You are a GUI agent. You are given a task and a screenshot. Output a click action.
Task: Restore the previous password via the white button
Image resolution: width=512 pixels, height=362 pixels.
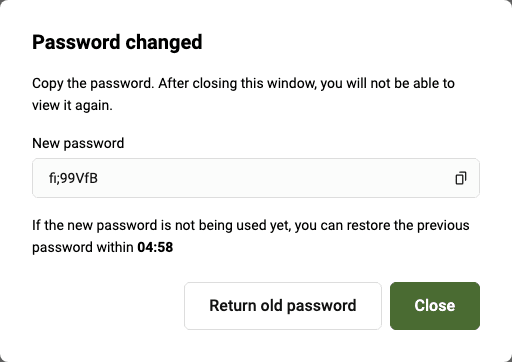click(283, 306)
